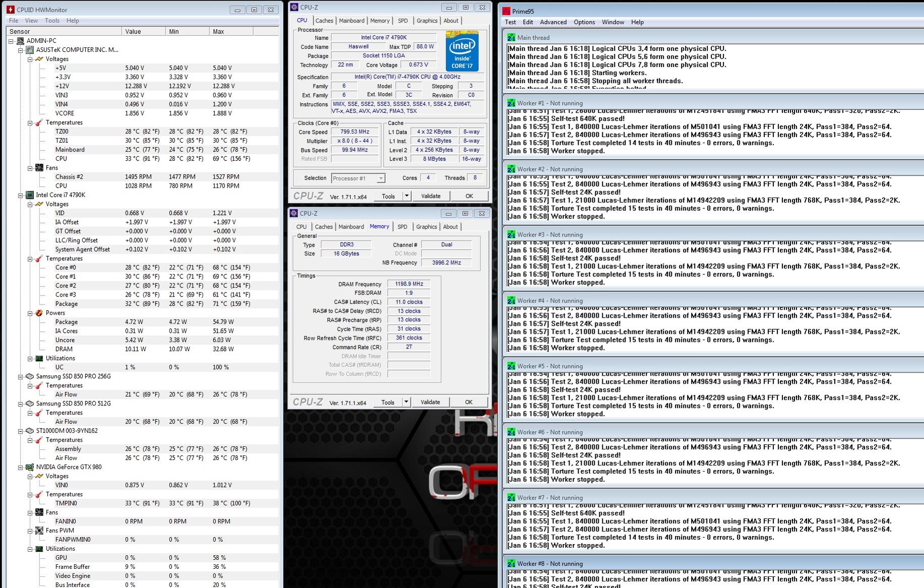Screen dimensions: 924x588
Task: Collapse the ST1000DM 003-9YN162 tree node
Action: (21, 431)
